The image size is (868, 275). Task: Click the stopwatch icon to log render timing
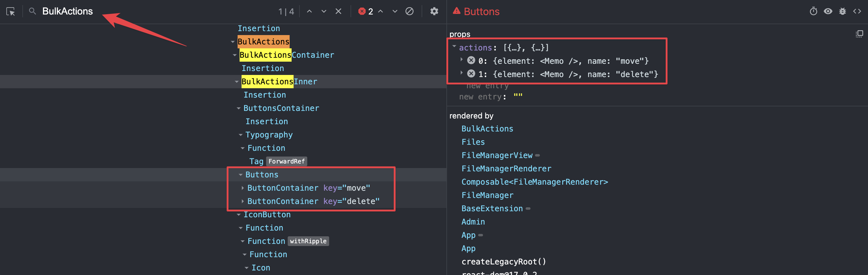click(x=814, y=11)
